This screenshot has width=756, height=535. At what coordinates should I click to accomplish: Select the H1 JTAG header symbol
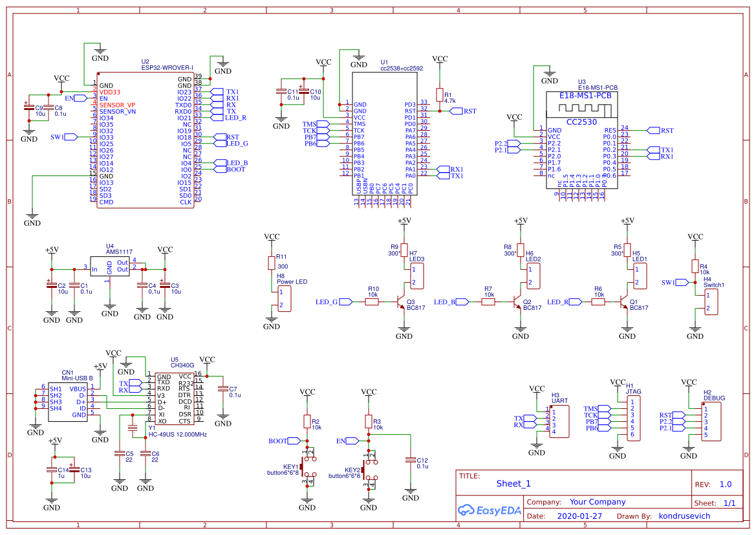(x=633, y=419)
